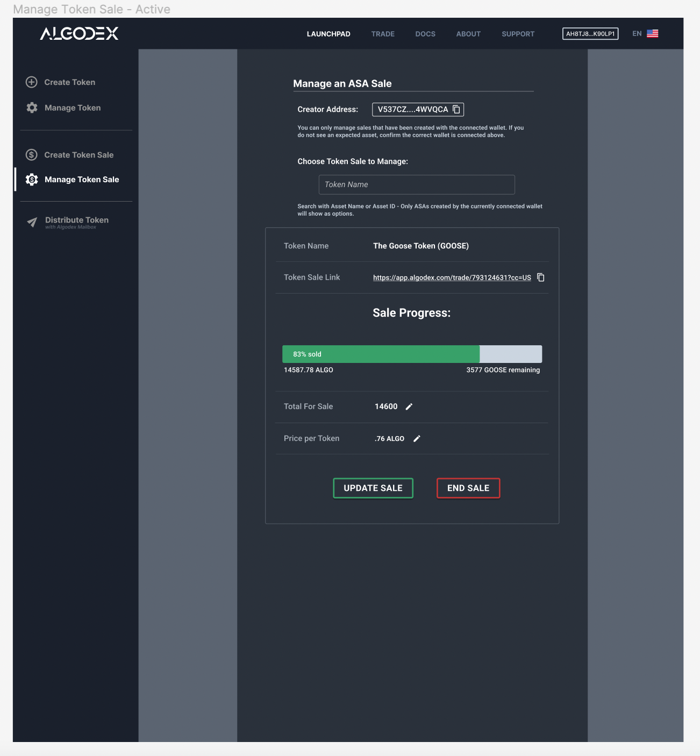Click the Price per Token label

(x=312, y=438)
